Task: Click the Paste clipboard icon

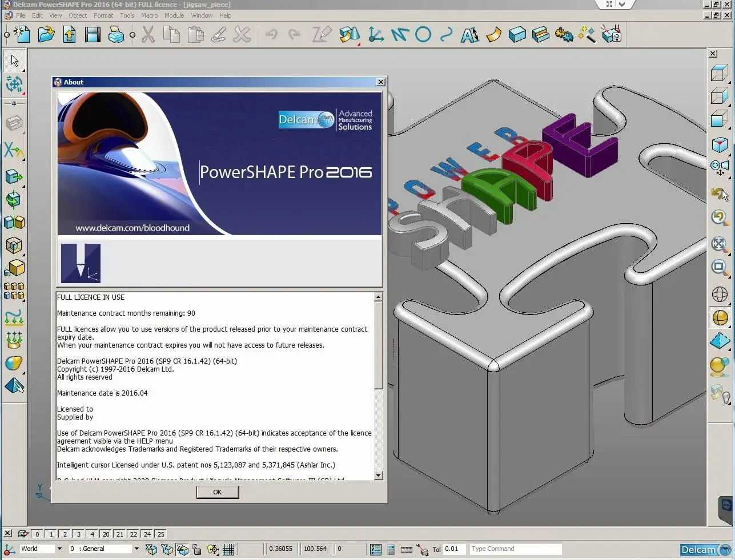Action: click(x=195, y=35)
